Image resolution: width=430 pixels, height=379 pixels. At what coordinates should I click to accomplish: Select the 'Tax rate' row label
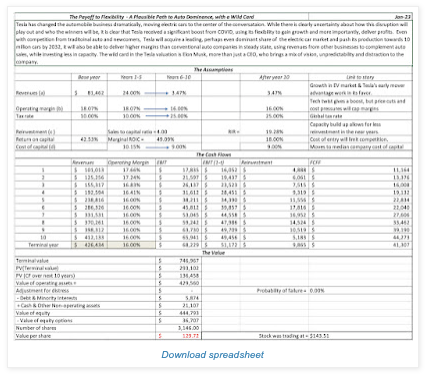[x=24, y=116]
